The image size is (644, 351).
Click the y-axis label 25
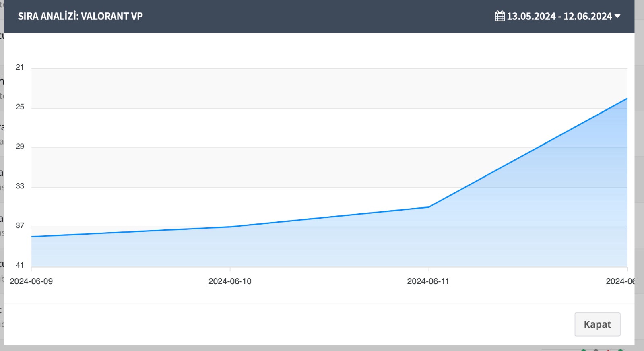tap(20, 107)
